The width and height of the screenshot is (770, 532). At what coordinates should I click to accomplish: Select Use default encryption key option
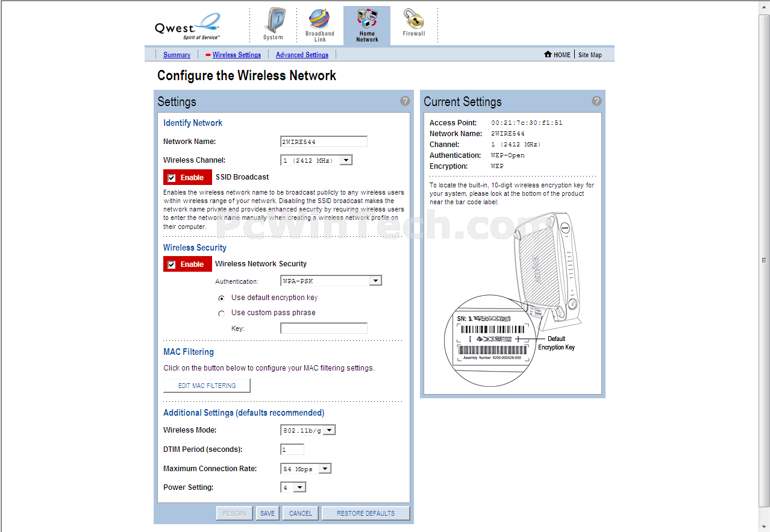[221, 298]
